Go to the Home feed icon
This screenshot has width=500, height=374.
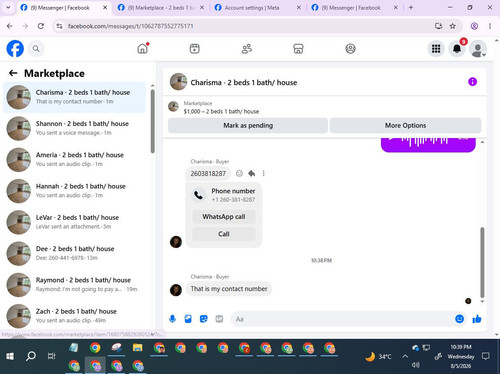pyautogui.click(x=143, y=49)
